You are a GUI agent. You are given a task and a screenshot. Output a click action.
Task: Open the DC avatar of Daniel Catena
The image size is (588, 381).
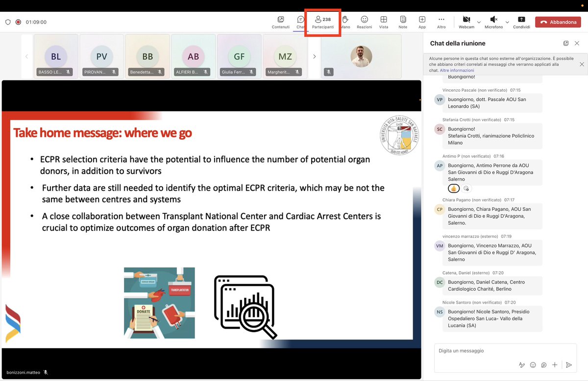pyautogui.click(x=440, y=282)
